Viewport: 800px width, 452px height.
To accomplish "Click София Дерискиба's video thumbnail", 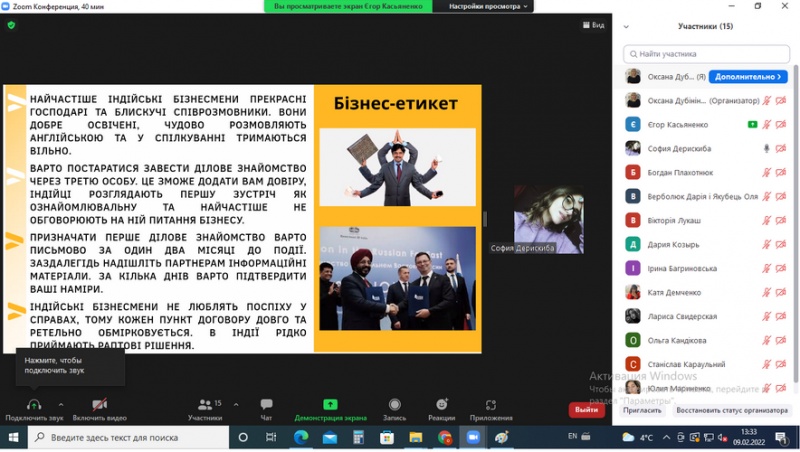I will point(549,219).
